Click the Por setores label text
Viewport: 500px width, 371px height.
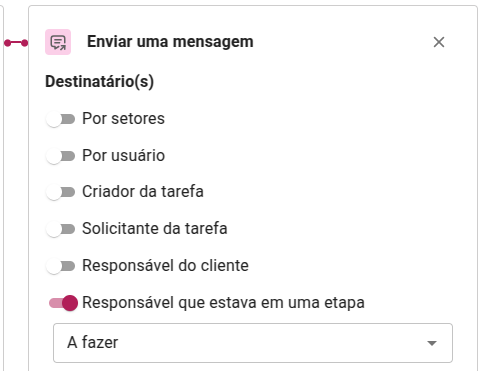[x=123, y=119]
